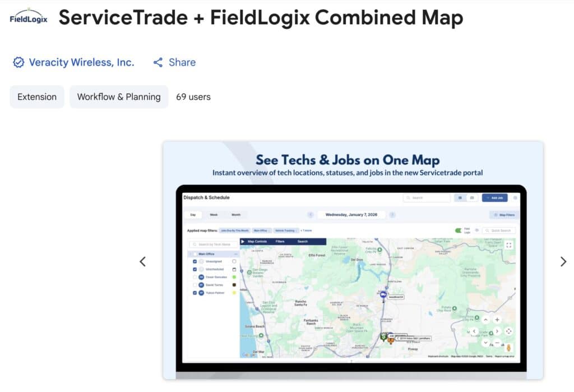Screen dimensions: 574x392
Task: Open the Filters menu in map bar
Action: click(x=280, y=242)
